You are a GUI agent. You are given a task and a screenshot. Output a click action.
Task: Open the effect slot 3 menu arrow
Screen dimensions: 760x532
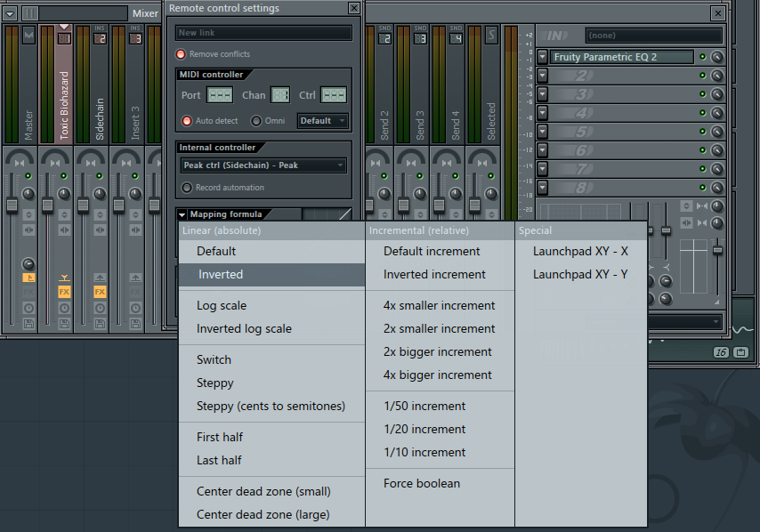[542, 94]
